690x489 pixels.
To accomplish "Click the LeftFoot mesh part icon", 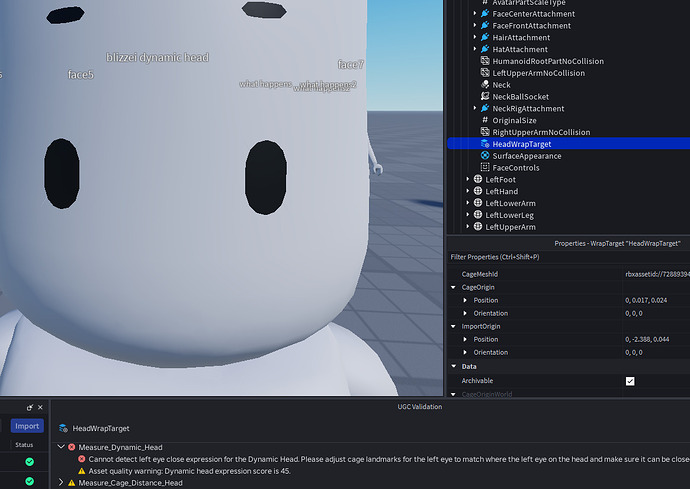I will coord(478,179).
